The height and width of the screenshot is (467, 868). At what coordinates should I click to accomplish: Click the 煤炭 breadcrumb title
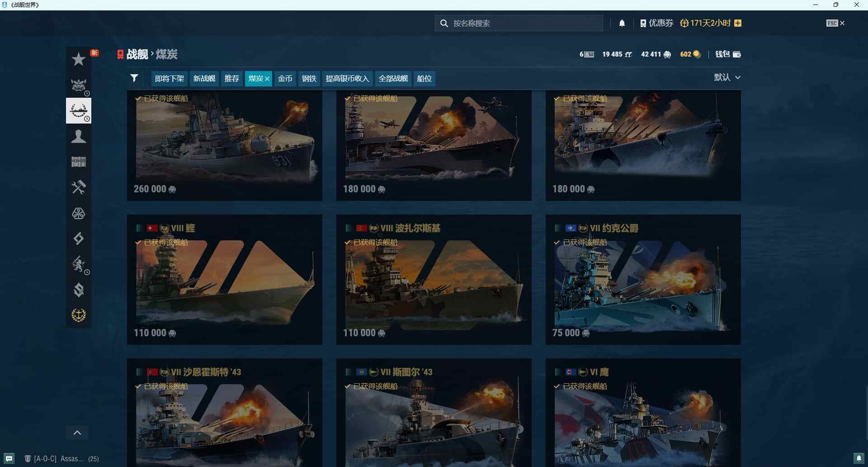click(x=167, y=54)
